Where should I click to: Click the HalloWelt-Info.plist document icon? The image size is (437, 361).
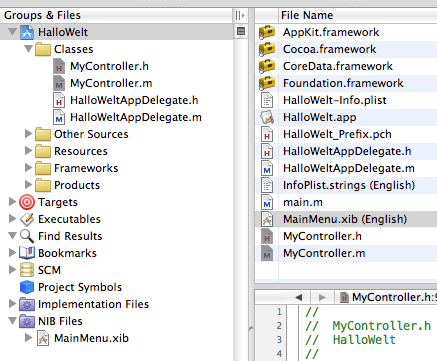(x=267, y=100)
